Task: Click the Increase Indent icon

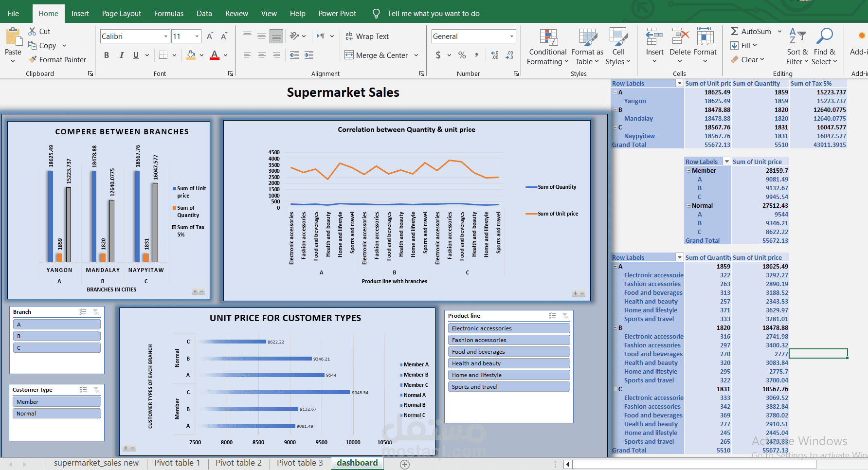Action: tap(309, 55)
